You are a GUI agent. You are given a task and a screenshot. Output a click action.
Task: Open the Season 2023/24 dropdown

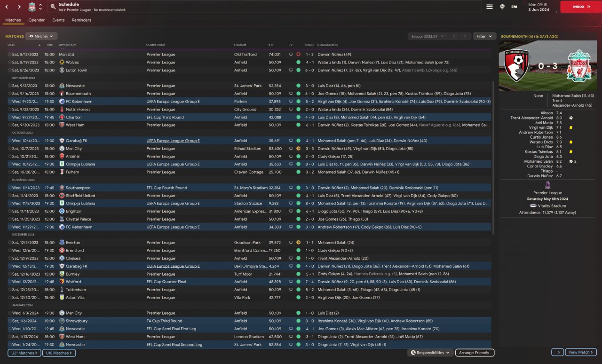pos(427,36)
